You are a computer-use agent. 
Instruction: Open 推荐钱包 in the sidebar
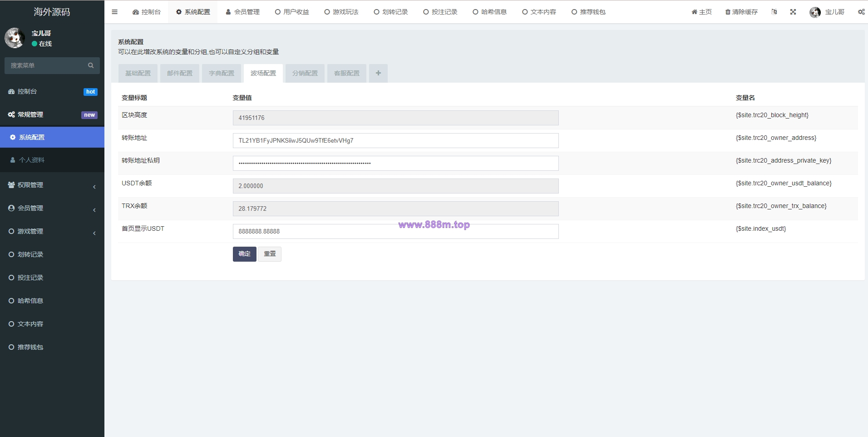point(52,347)
